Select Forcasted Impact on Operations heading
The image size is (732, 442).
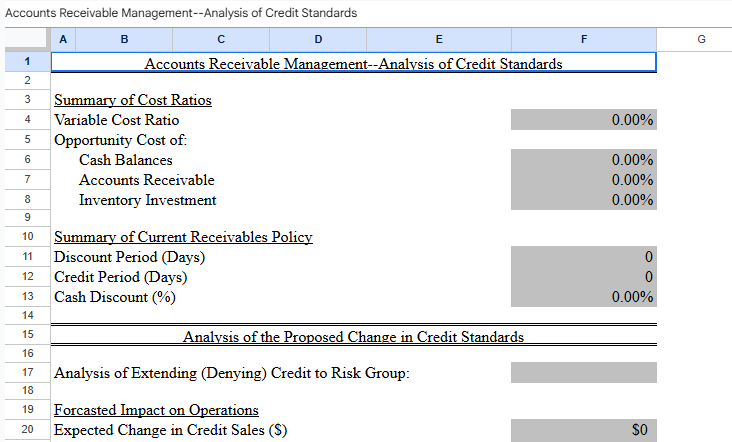(156, 410)
